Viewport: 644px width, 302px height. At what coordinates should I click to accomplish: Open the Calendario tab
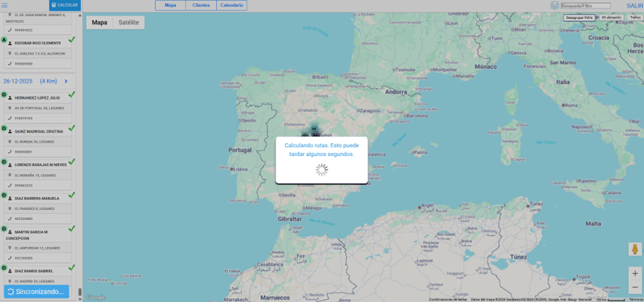[x=232, y=5]
